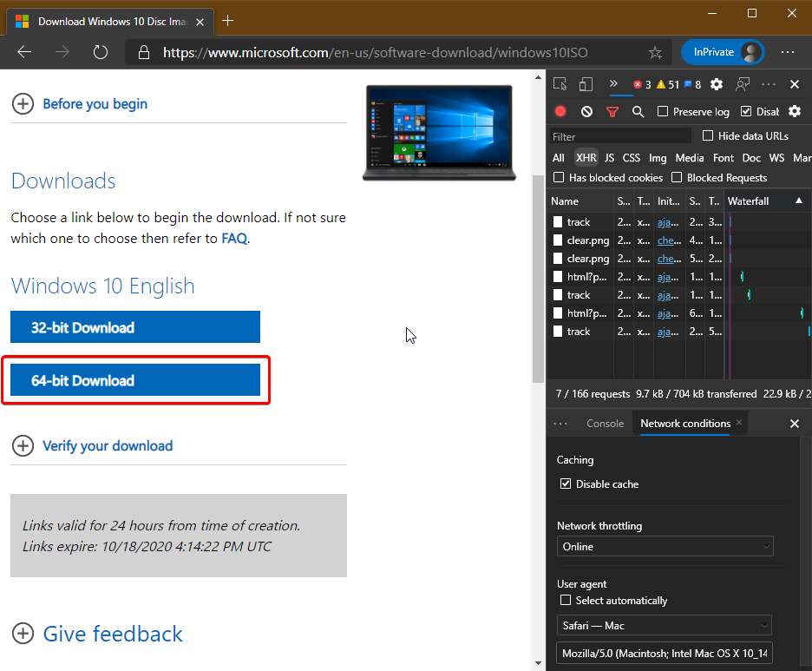Click the red errors count badge

point(642,84)
